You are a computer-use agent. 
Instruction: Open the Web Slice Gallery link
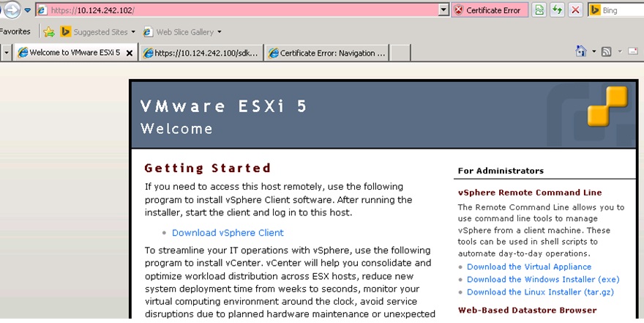point(179,31)
